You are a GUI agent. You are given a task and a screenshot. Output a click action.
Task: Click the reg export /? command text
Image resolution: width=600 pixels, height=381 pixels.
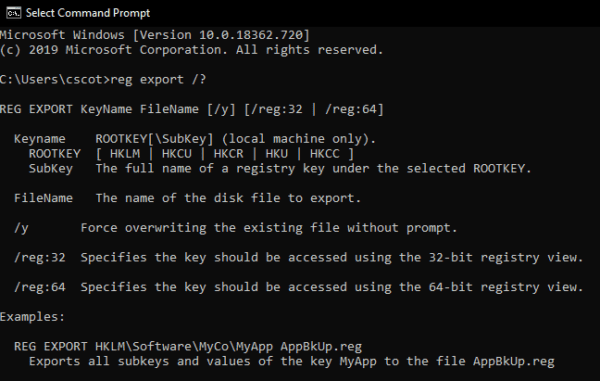point(158,80)
